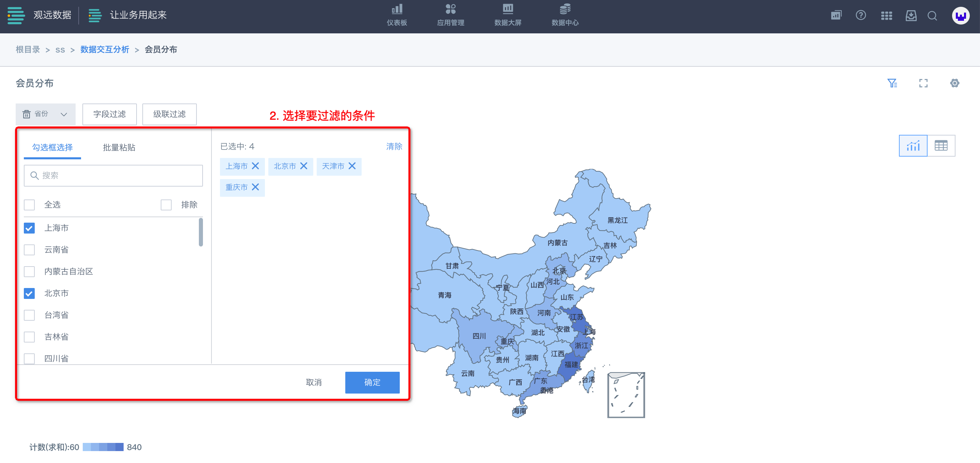This screenshot has width=980, height=463.
Task: Check the 云南省 checkbox
Action: (29, 250)
